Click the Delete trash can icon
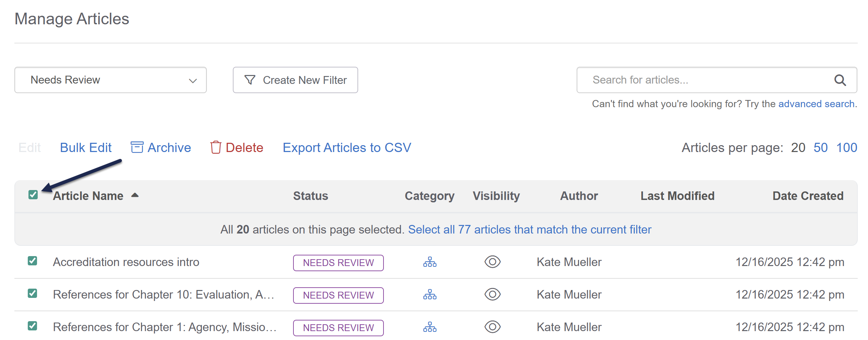Screen dimensions: 868x340 216,148
